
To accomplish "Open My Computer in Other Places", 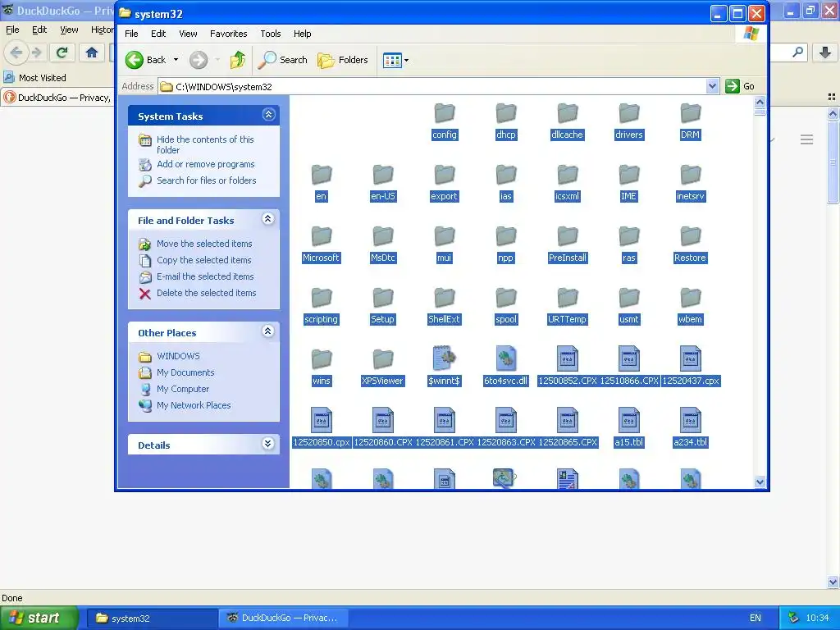I will 183,390.
